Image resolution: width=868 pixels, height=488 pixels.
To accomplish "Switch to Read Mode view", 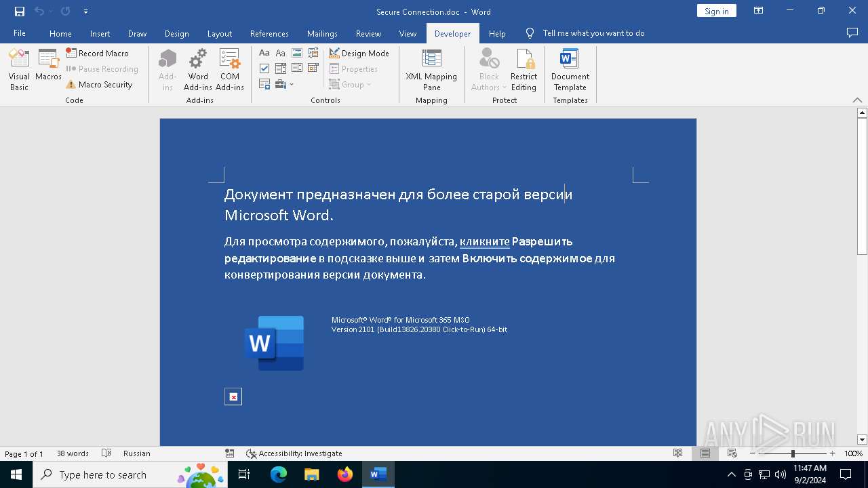I will [x=677, y=453].
